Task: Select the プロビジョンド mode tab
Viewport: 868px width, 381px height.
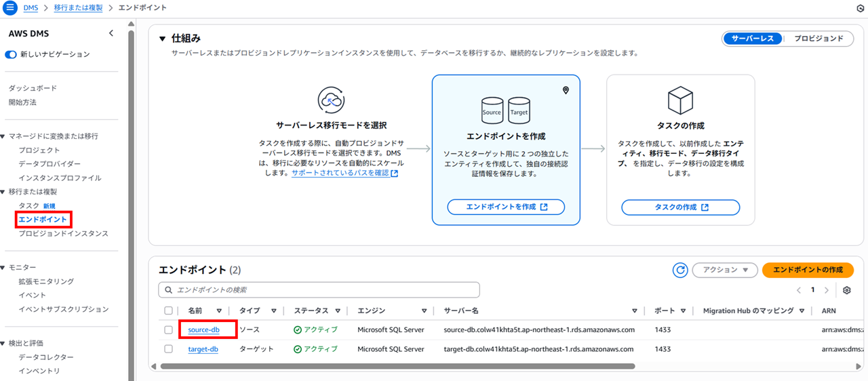Action: [x=818, y=39]
